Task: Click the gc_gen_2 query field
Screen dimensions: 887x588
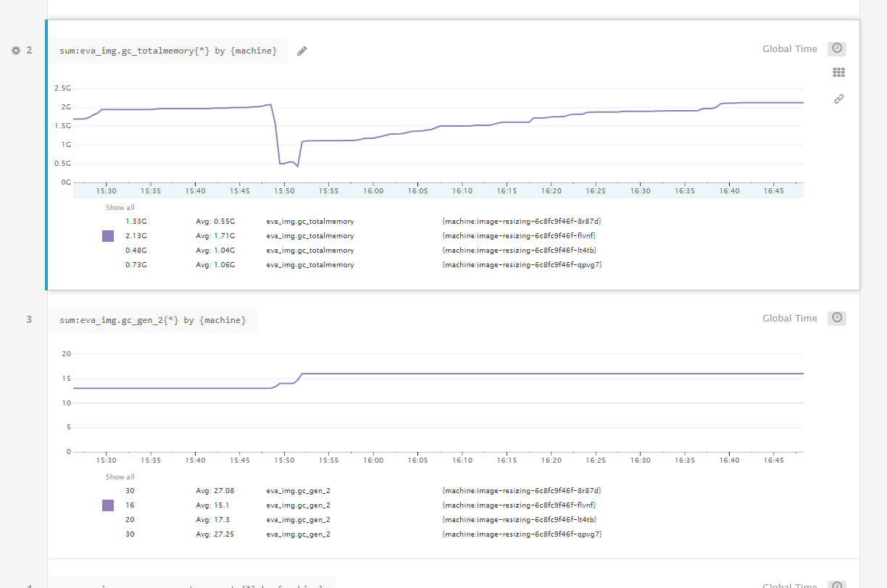Action: point(153,320)
